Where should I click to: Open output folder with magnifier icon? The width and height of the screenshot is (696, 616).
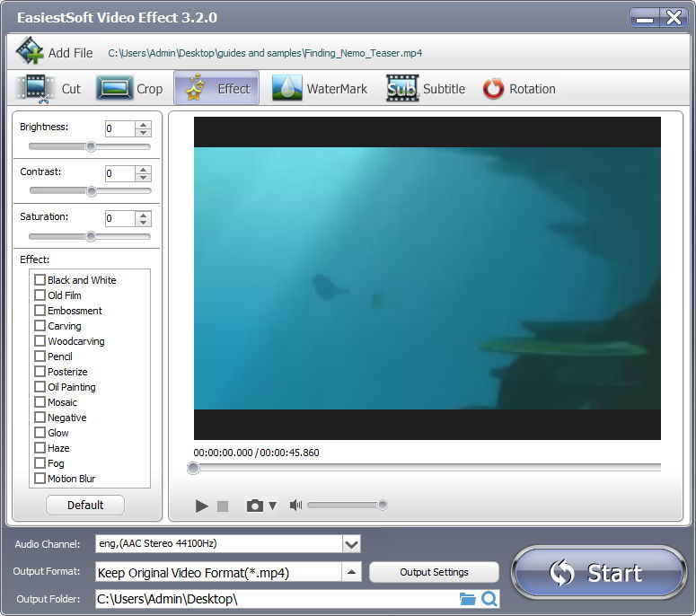489,599
